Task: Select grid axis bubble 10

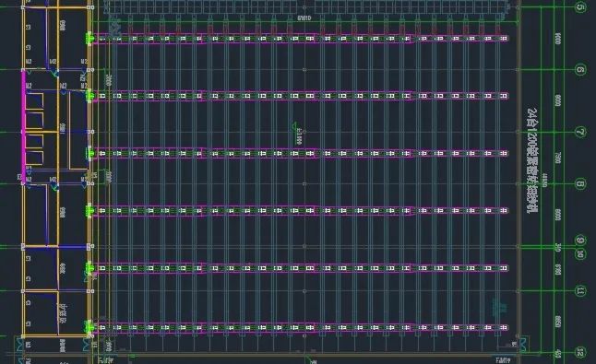Action: tap(580, 254)
